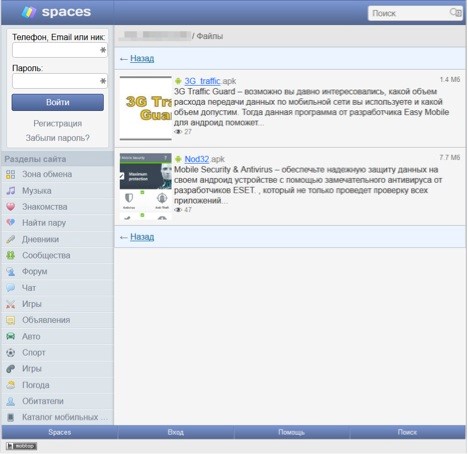Open the Зона обмена grid icon
Viewport: 468px width, 454px height.
click(x=11, y=174)
